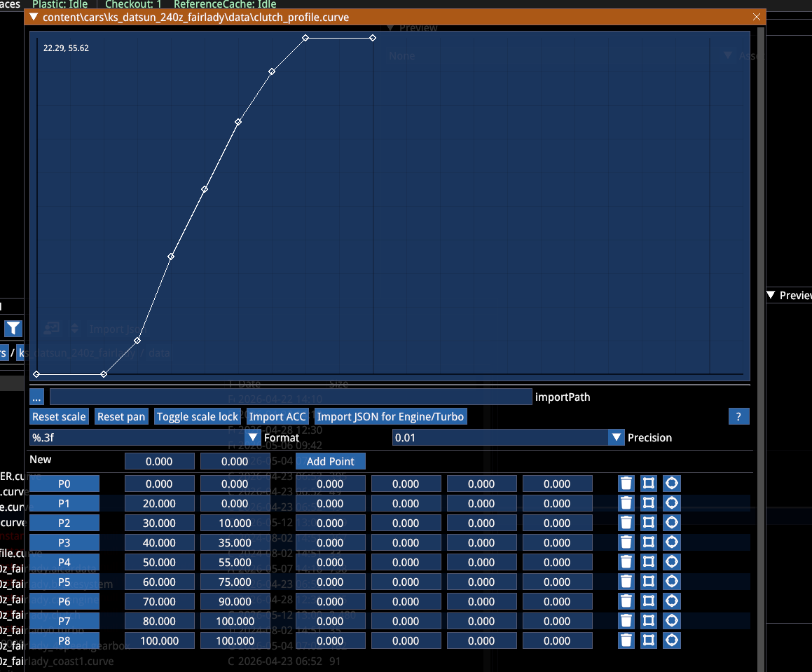Click the square frame icon for P6

coord(649,601)
